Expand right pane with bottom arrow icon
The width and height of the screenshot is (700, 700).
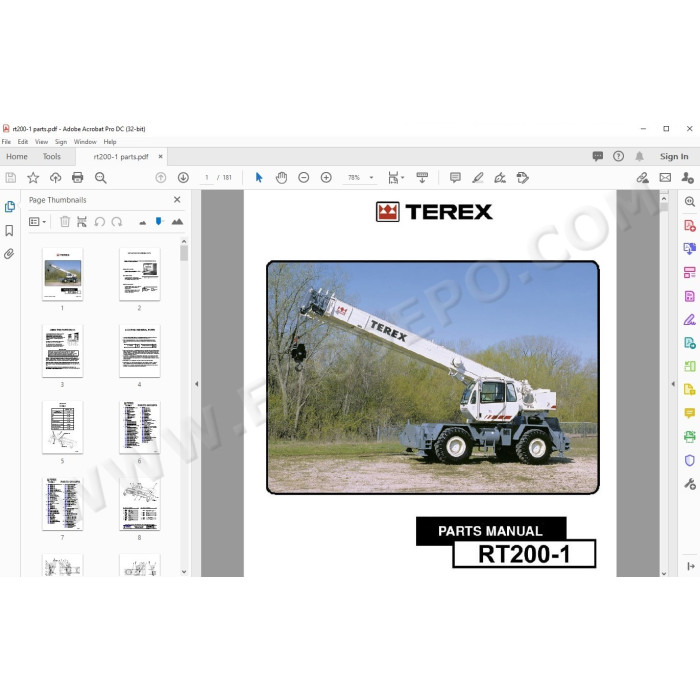tap(691, 566)
